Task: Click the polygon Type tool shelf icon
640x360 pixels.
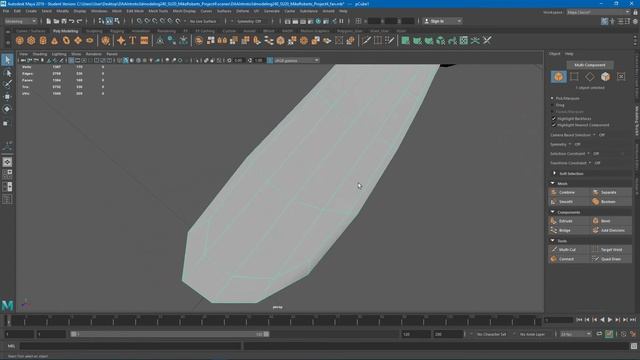Action: (x=133, y=40)
